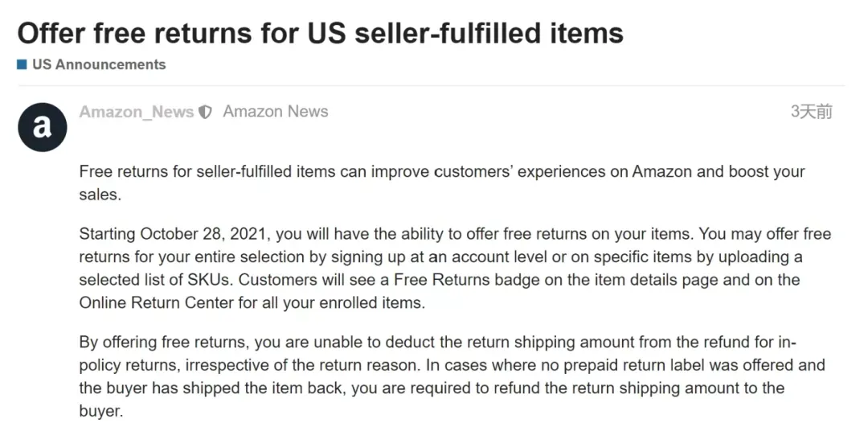Image resolution: width=868 pixels, height=435 pixels.
Task: Click the paragraph beginning By offering free returns
Action: [x=452, y=376]
